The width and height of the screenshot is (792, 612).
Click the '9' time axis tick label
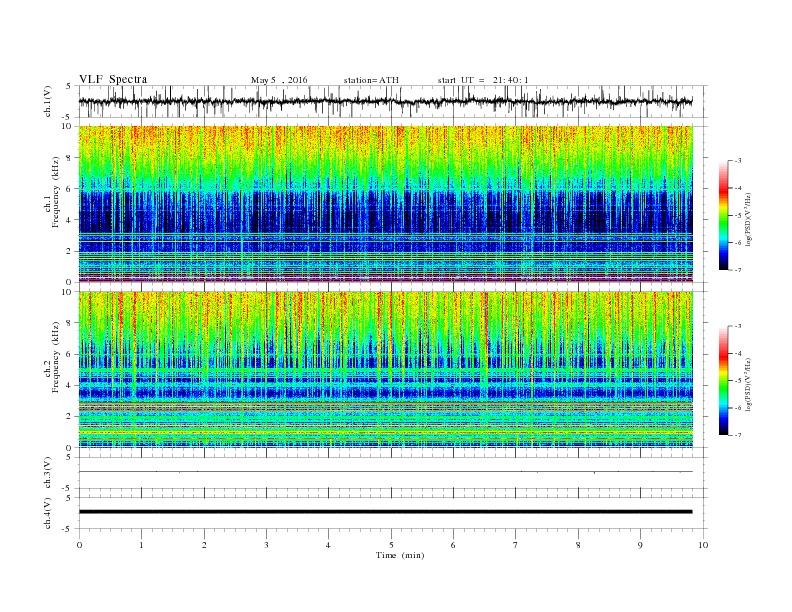pyautogui.click(x=640, y=545)
